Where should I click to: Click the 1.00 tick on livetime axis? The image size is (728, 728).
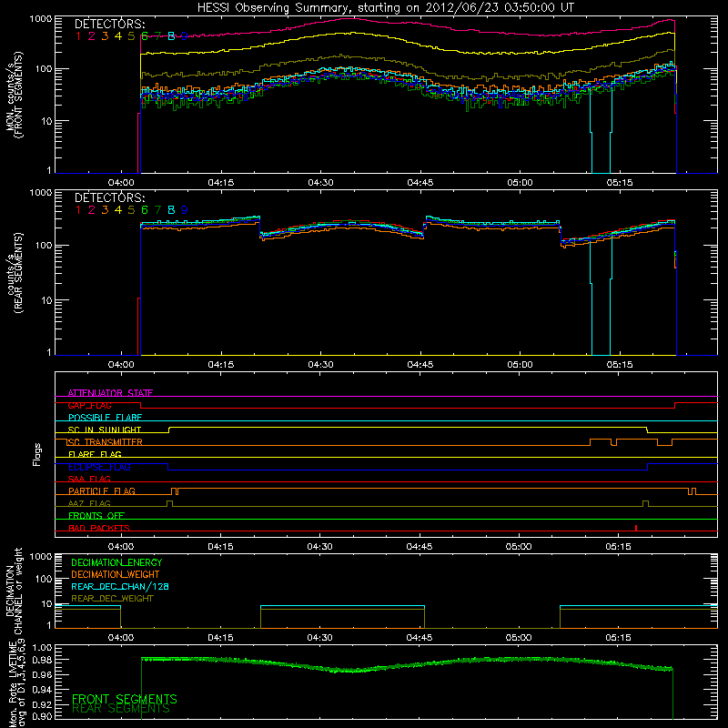pos(42,648)
